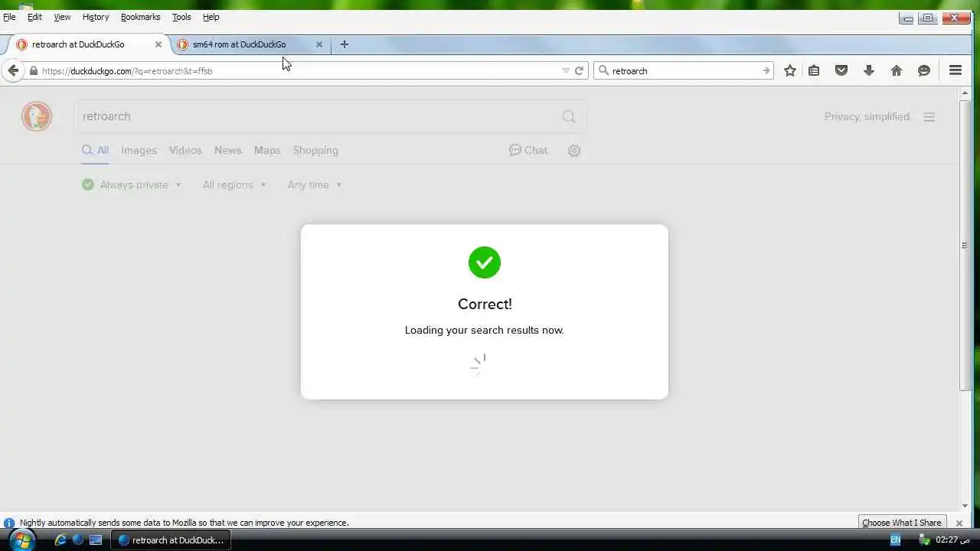Open the History menu

(96, 17)
